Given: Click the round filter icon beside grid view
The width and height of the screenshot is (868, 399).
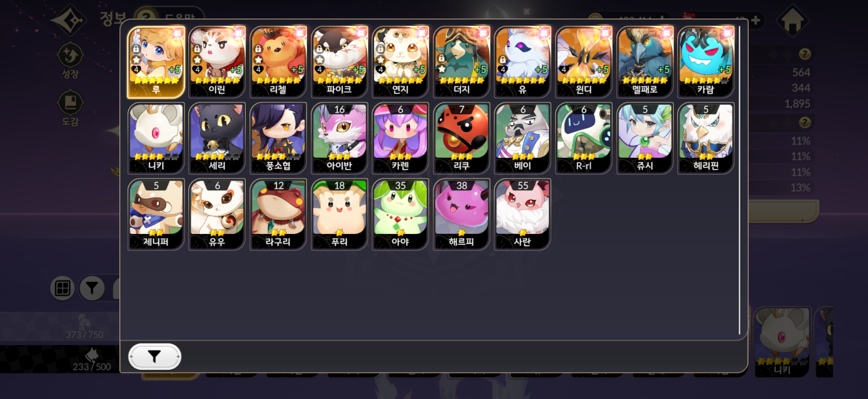Looking at the screenshot, I should 92,288.
